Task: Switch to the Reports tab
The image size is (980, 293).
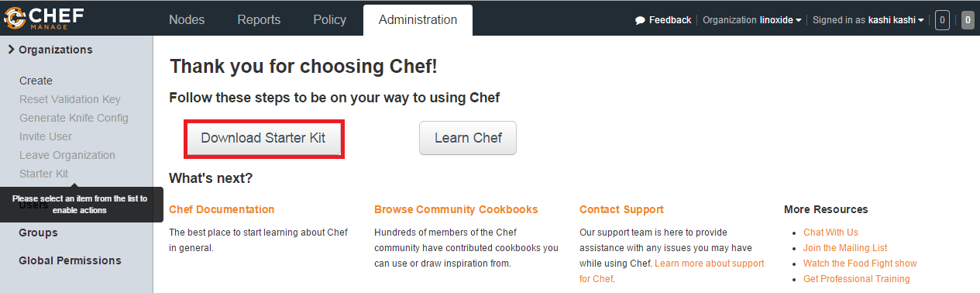Action: (259, 20)
